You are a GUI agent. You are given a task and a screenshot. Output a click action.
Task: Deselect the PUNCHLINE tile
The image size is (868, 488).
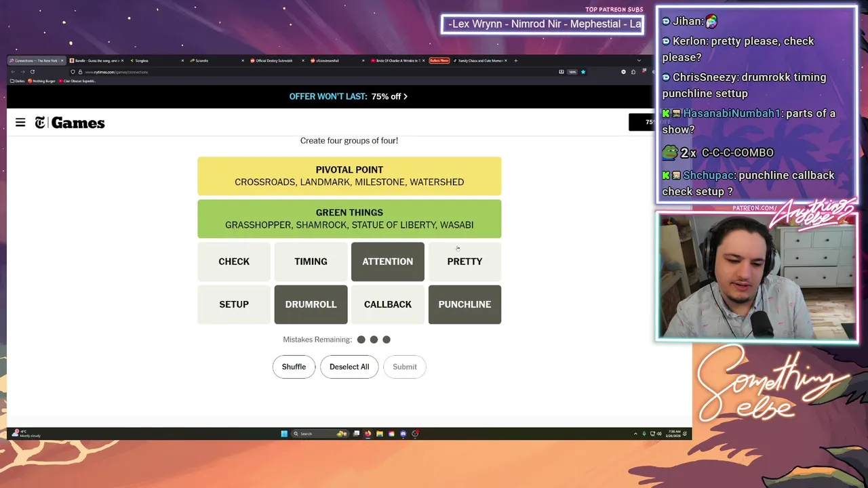click(465, 304)
